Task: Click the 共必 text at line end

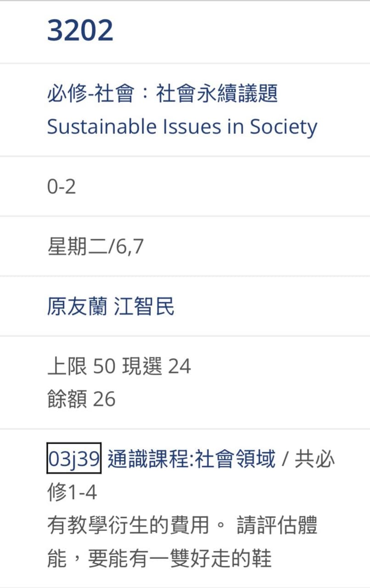Action: pos(315,459)
